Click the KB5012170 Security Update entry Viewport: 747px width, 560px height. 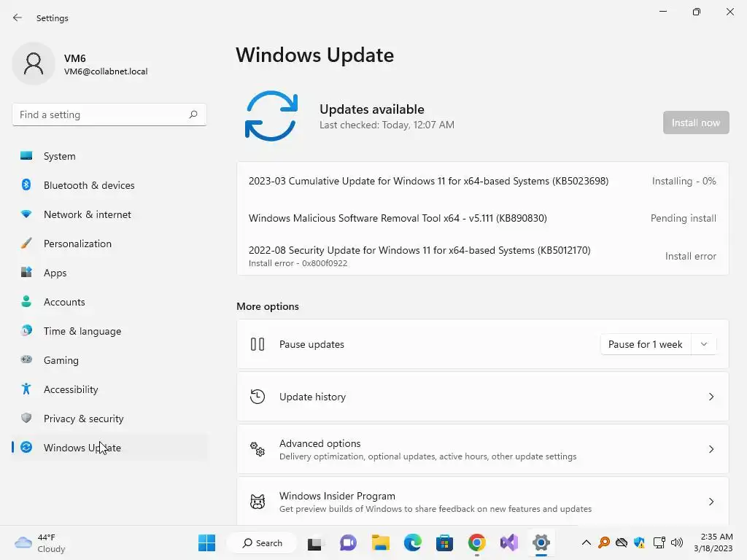[x=483, y=256]
